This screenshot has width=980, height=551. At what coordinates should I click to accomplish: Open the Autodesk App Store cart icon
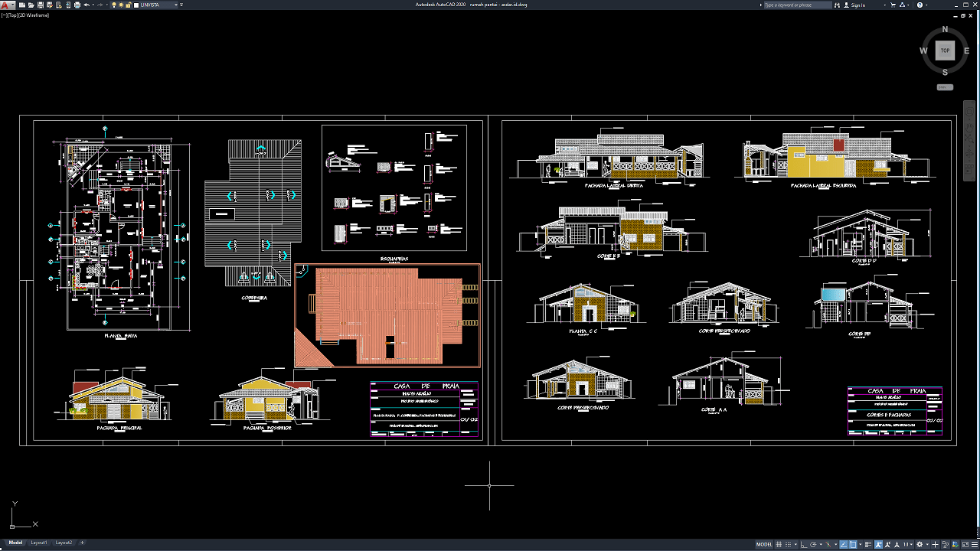893,5
